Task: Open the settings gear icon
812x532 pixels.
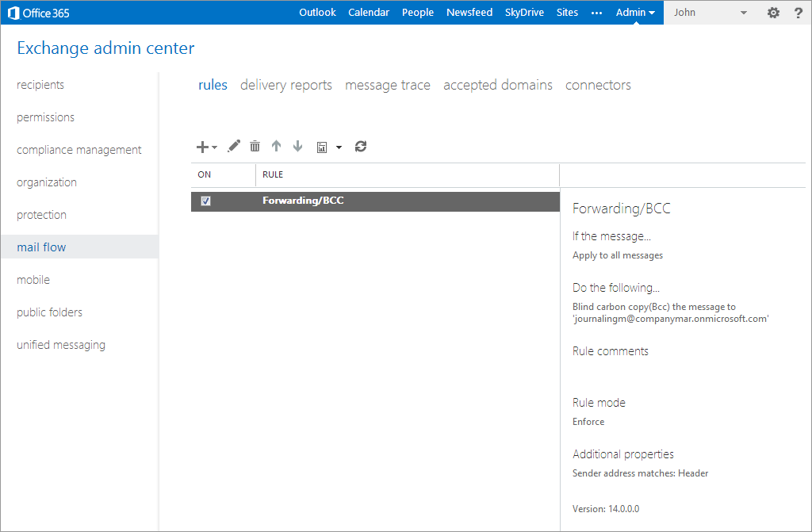Action: click(773, 13)
